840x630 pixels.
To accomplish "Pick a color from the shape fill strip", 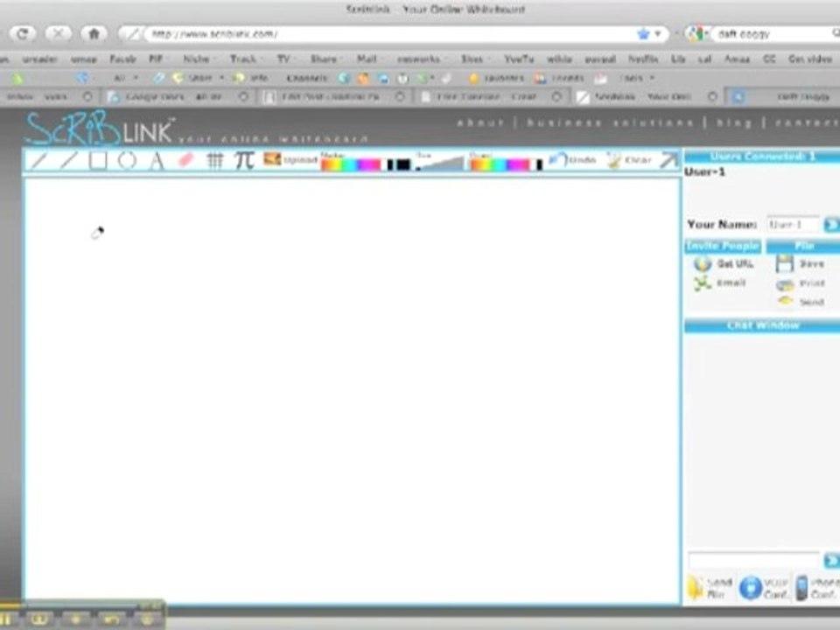I will tap(500, 165).
